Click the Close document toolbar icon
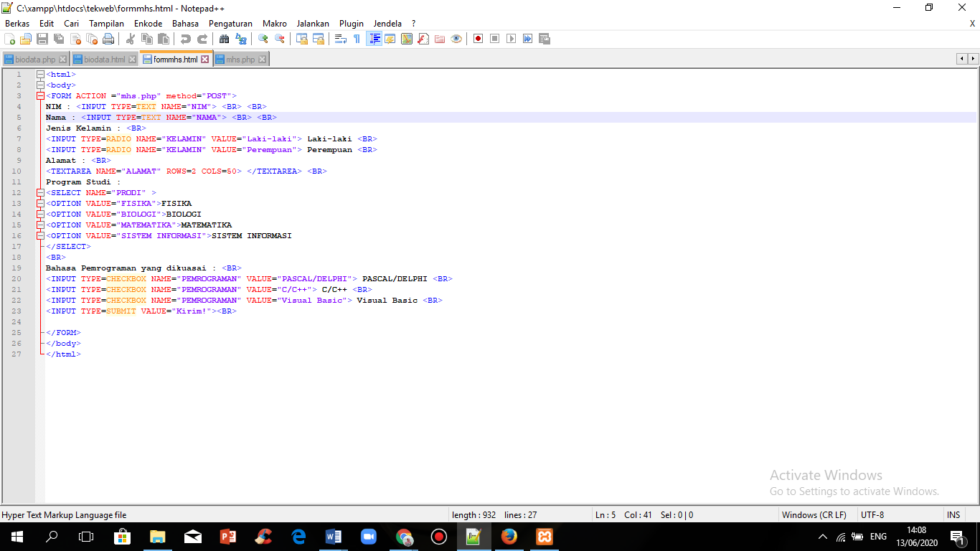 coord(75,39)
